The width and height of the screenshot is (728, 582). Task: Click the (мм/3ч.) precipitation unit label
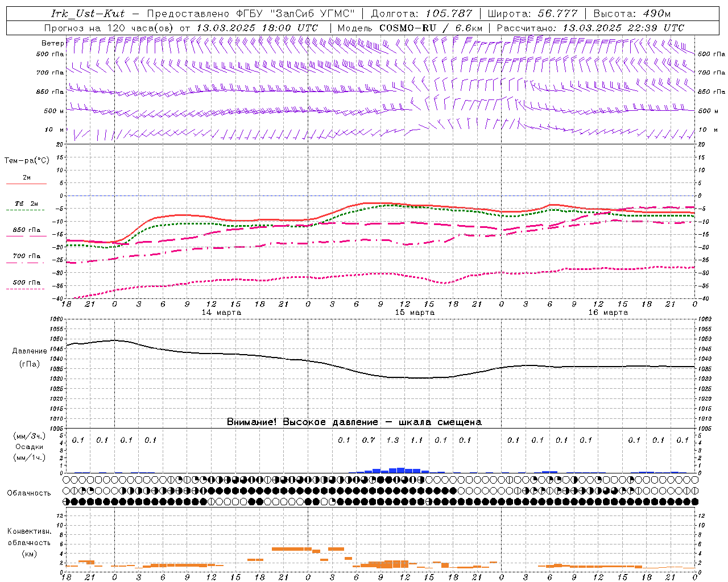[x=30, y=436]
